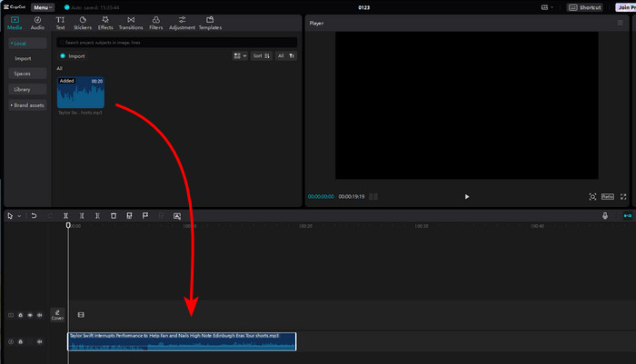The width and height of the screenshot is (636, 364).
Task: Expand Brand assets in the sidebar
Action: coord(27,105)
